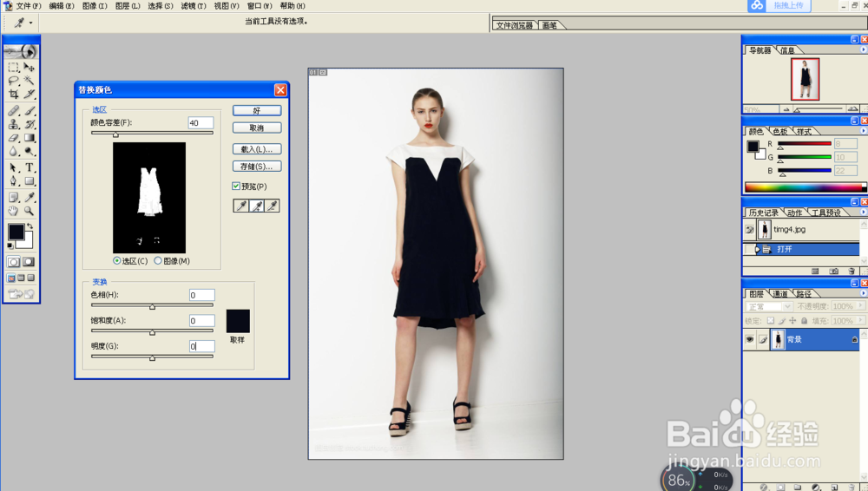The height and width of the screenshot is (491, 868).
Task: Open the 滤镜(T) menu
Action: pyautogui.click(x=194, y=5)
